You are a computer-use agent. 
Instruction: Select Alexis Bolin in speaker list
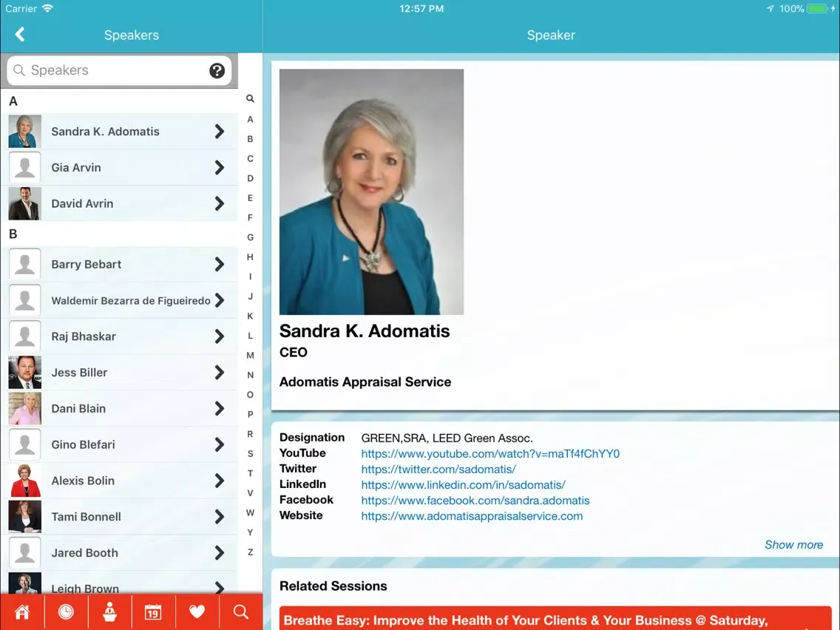pyautogui.click(x=120, y=481)
